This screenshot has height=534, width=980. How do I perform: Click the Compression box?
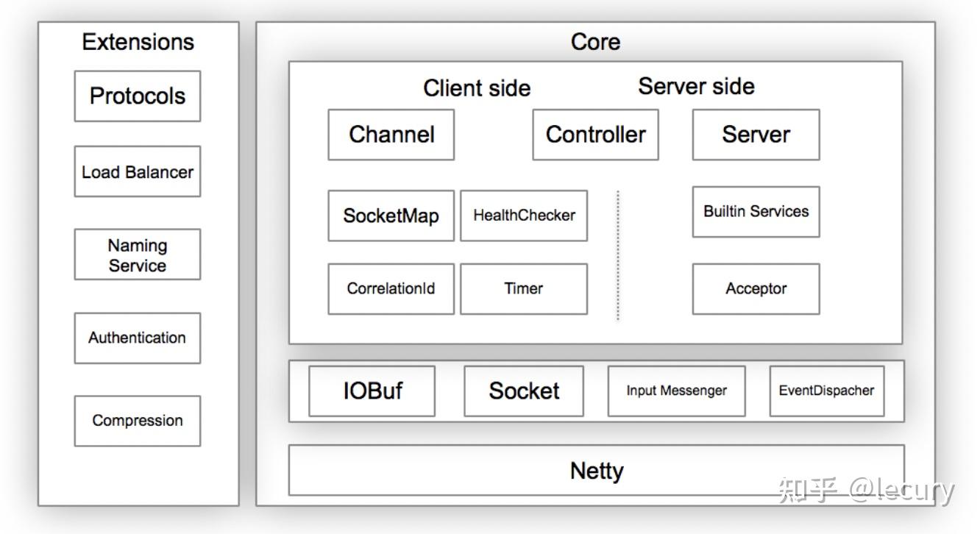tap(138, 421)
